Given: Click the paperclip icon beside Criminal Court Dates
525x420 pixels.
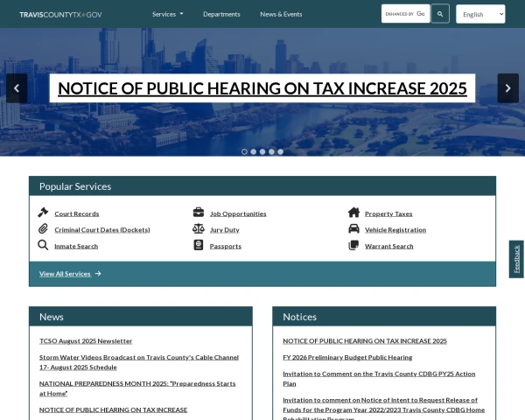Looking at the screenshot, I should 43,229.
